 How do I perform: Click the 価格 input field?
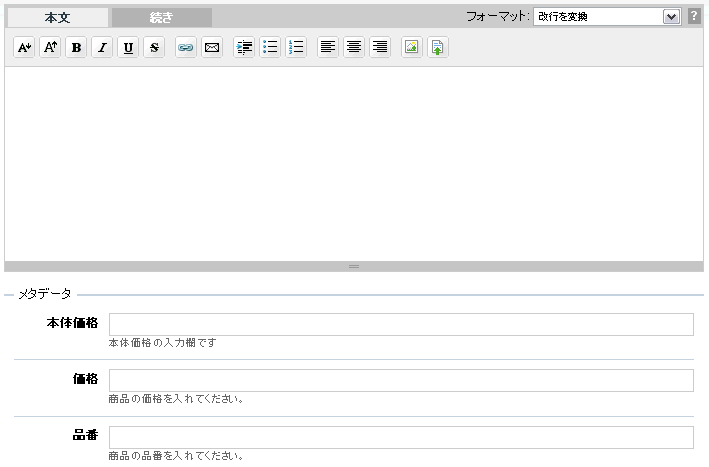[401, 381]
